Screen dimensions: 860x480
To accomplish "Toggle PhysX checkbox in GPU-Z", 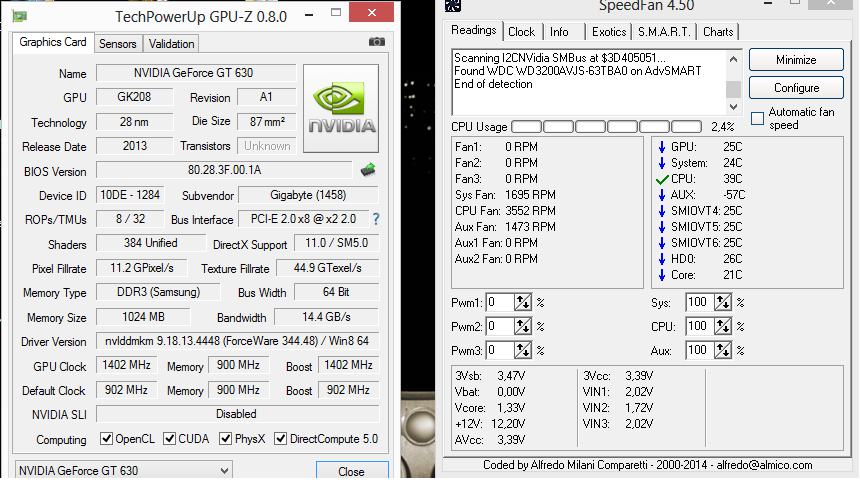I will [225, 439].
